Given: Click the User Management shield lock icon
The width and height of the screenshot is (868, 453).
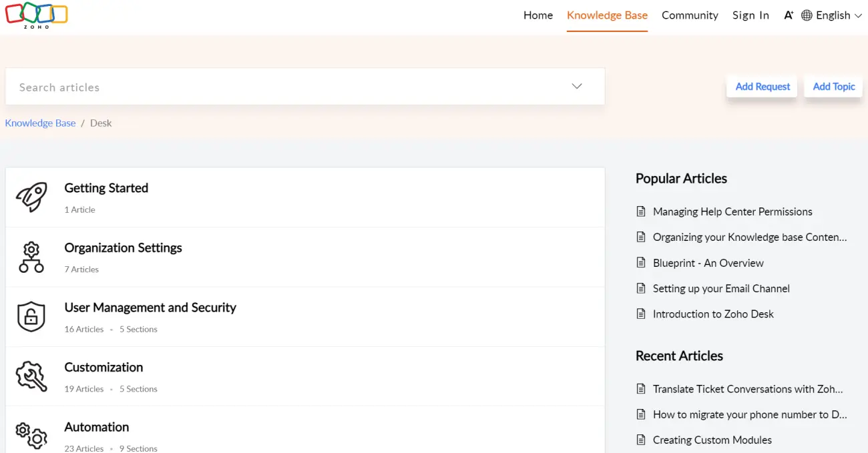Looking at the screenshot, I should point(31,317).
